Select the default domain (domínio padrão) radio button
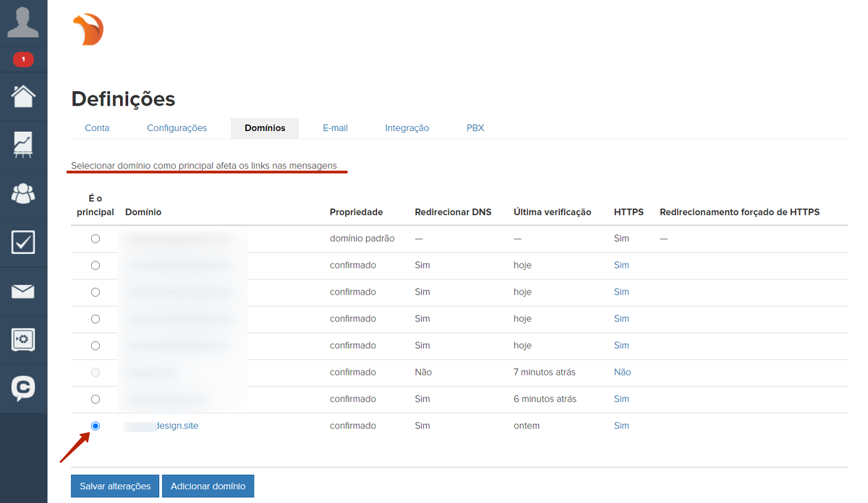 95,239
